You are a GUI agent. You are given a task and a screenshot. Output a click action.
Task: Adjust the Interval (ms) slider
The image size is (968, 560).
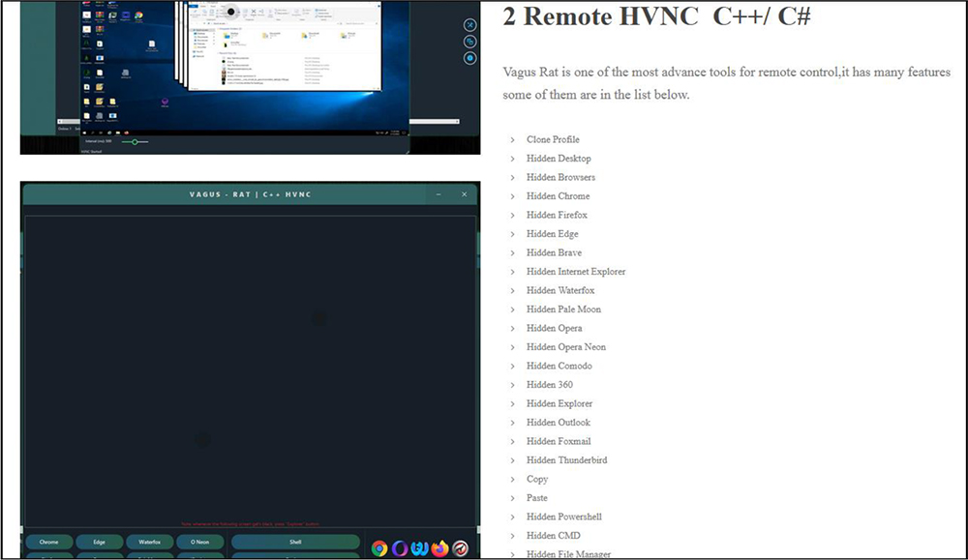135,142
